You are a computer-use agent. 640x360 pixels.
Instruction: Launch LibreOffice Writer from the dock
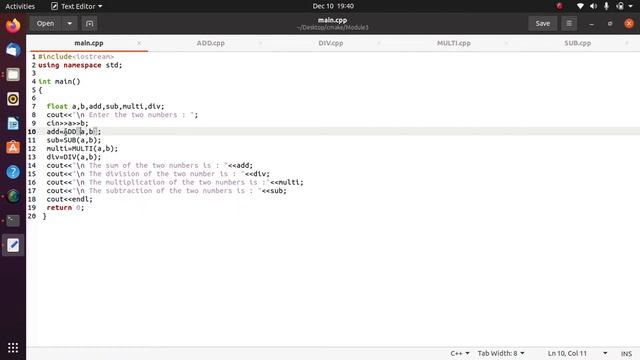click(x=13, y=123)
